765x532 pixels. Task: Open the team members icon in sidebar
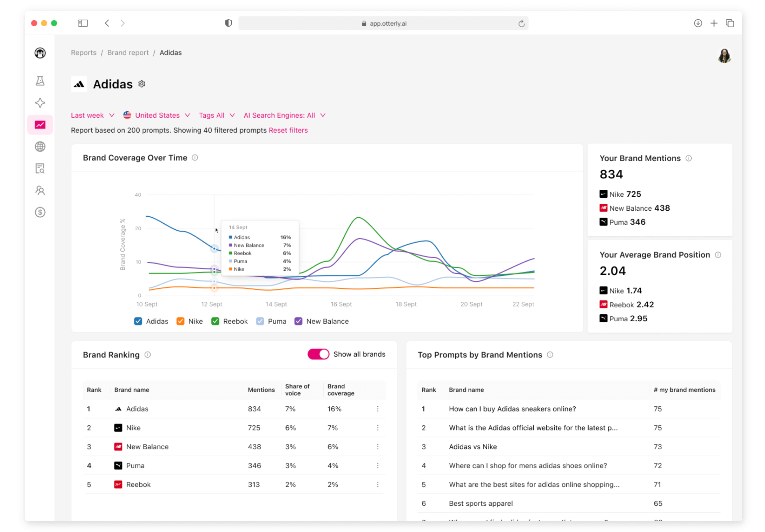click(x=40, y=190)
